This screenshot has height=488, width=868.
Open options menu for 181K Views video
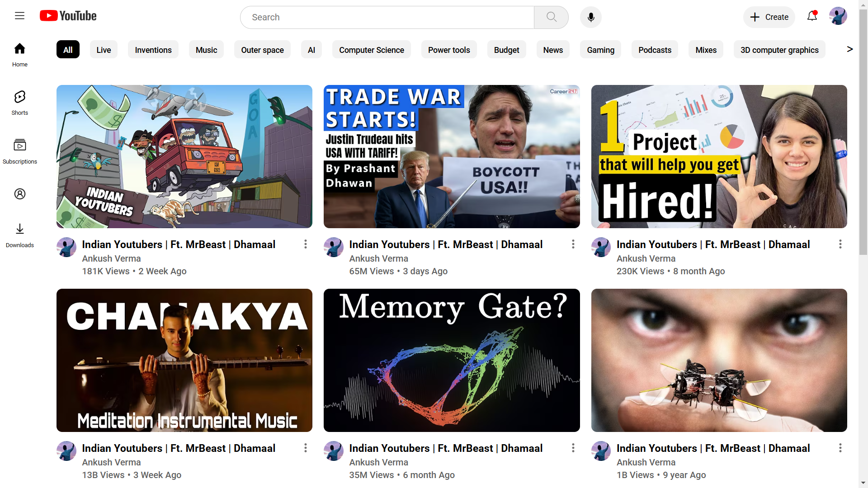pos(306,244)
